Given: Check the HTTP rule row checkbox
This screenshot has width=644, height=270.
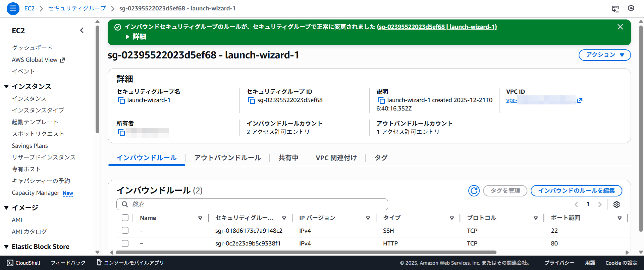Looking at the screenshot, I should coord(125,243).
